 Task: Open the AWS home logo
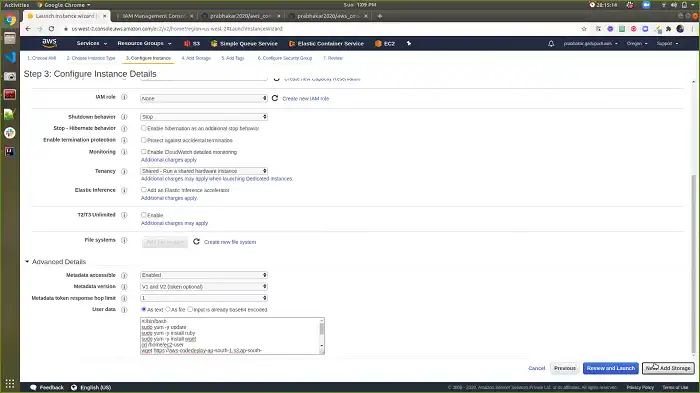pyautogui.click(x=49, y=43)
